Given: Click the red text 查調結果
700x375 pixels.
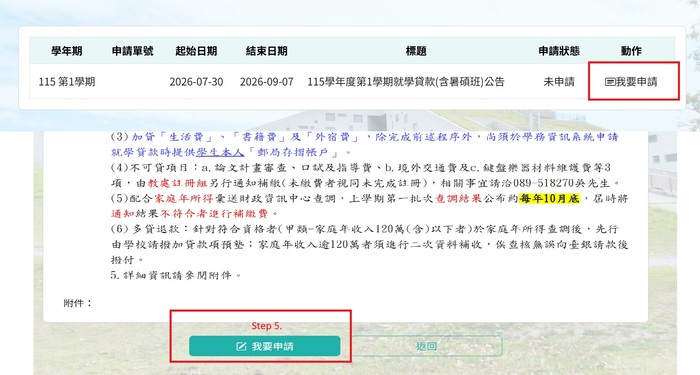Looking at the screenshot, I should tap(458, 198).
